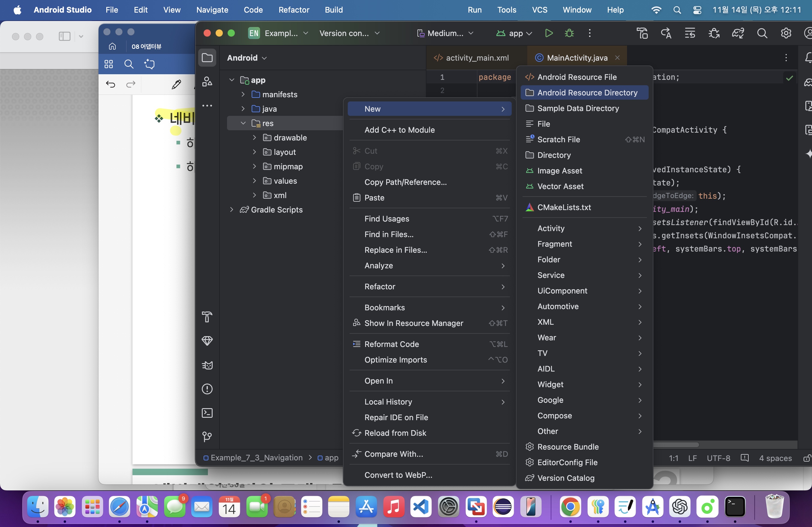Viewport: 812px width, 527px height.
Task: Open Resource Manager sidebar icon
Action: [x=207, y=81]
